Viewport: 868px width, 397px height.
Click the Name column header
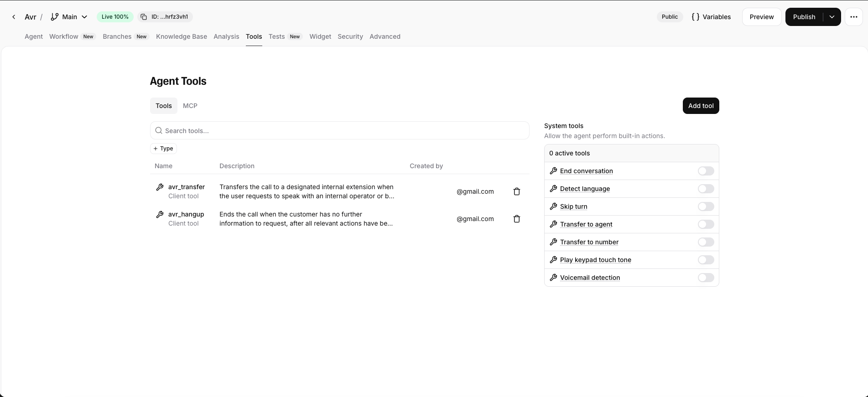tap(163, 166)
